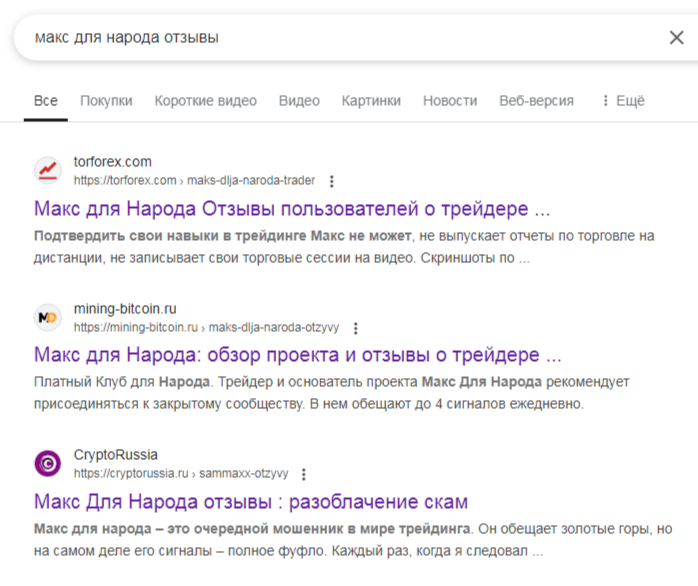This screenshot has width=698, height=586.
Task: Open the three-dot menu for mining-bitcoin.ru result
Action: (355, 328)
